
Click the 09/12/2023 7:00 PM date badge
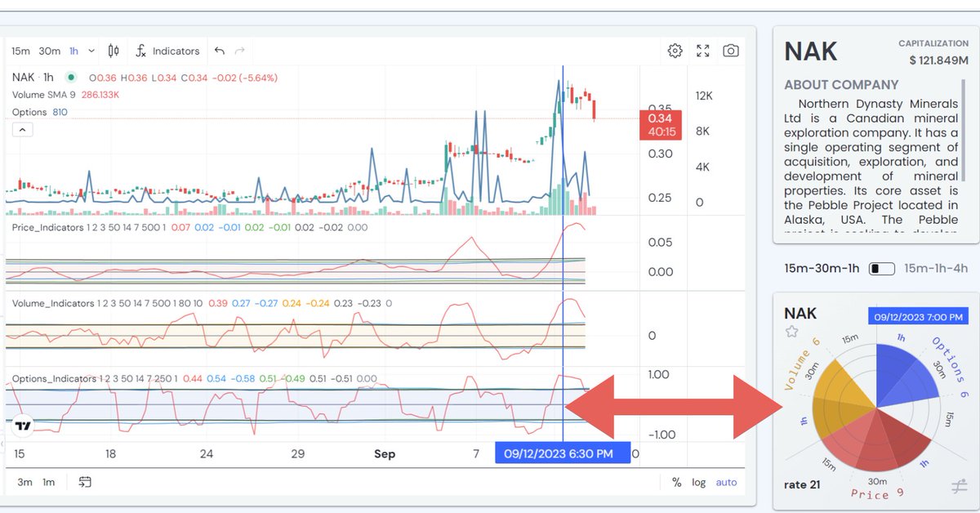918,316
